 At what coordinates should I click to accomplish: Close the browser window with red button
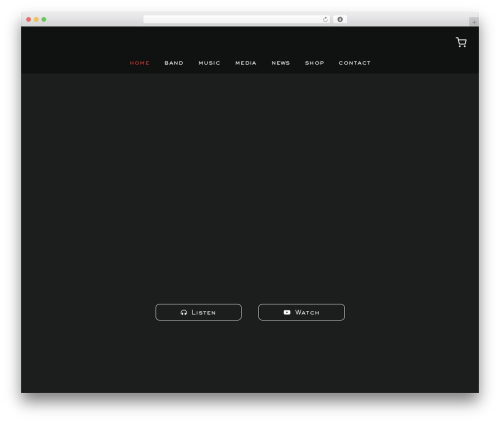coord(29,19)
